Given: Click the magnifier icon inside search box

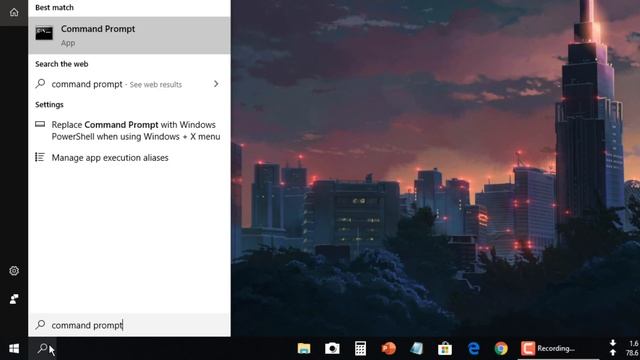Looking at the screenshot, I should 40,324.
